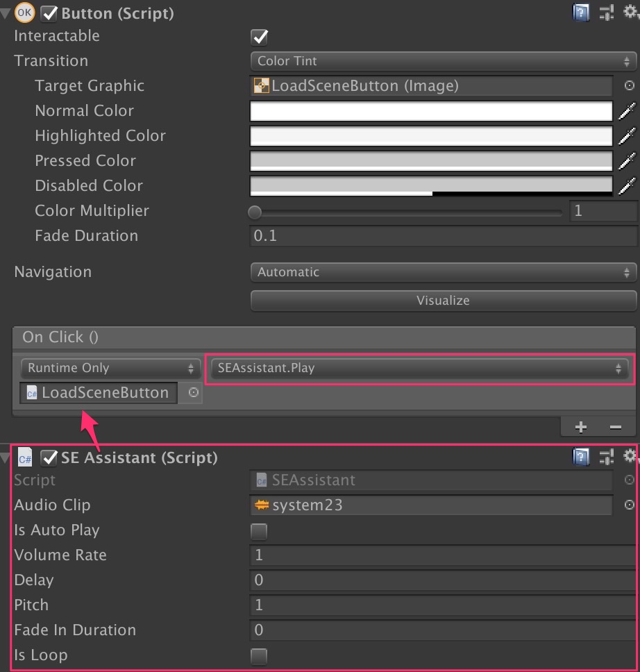Image resolution: width=640 pixels, height=672 pixels.
Task: Open SE Assistant settings gear menu
Action: click(630, 456)
